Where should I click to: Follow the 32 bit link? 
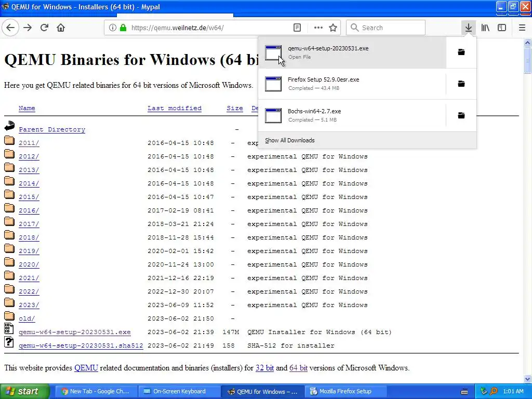pyautogui.click(x=264, y=368)
